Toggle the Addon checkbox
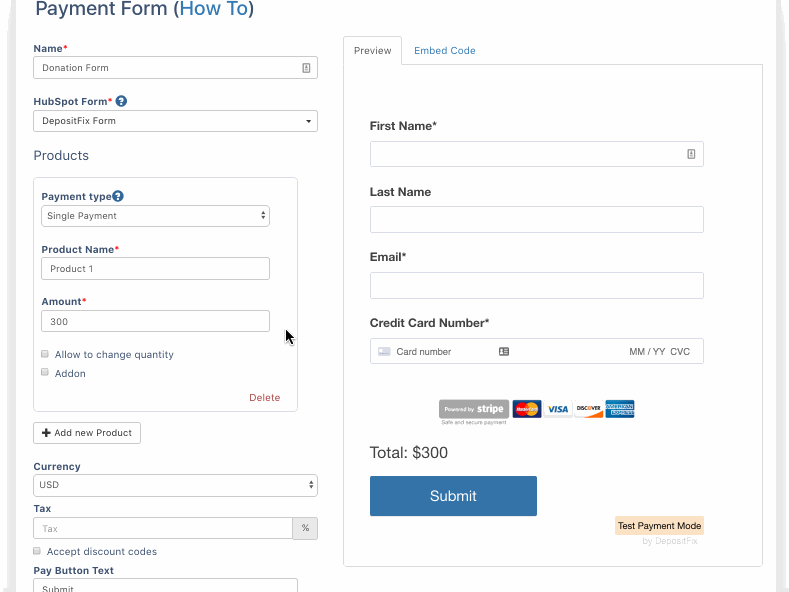This screenshot has height=592, width=789. (45, 372)
